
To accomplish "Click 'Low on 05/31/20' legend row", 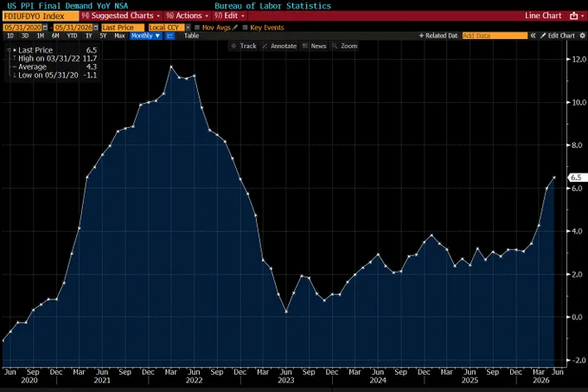I will [x=55, y=75].
